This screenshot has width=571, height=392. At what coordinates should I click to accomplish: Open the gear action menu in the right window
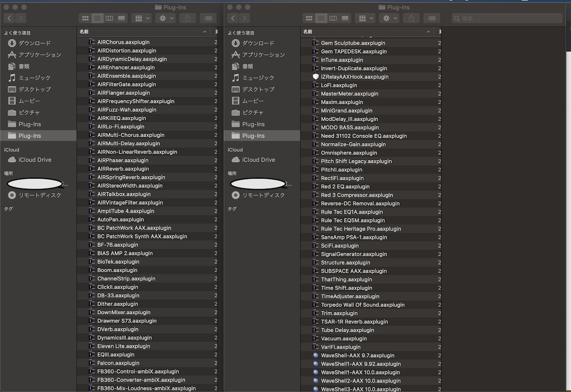click(389, 18)
